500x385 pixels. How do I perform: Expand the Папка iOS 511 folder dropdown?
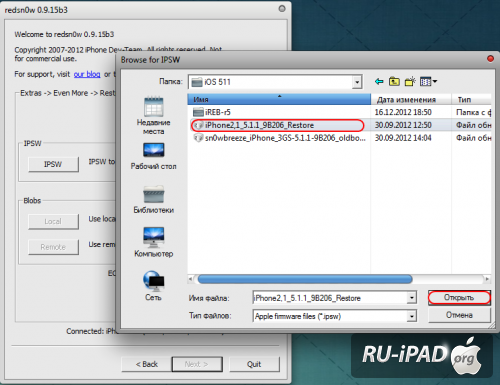[x=357, y=82]
